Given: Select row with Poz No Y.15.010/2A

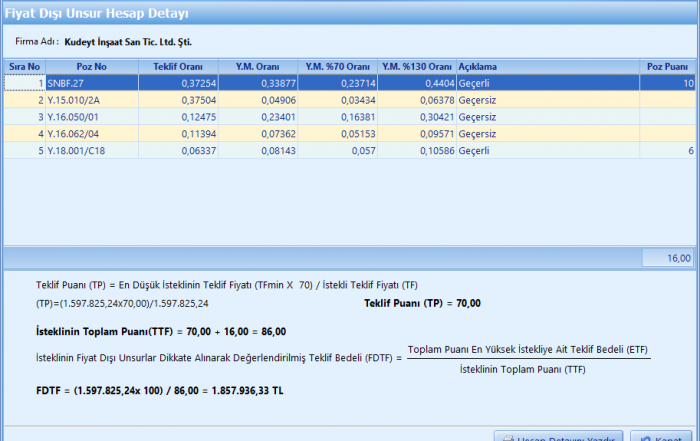Looking at the screenshot, I should [92, 100].
